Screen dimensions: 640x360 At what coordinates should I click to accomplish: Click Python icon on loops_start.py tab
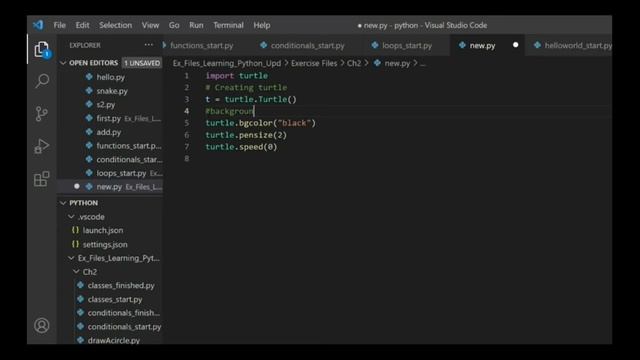[x=375, y=45]
